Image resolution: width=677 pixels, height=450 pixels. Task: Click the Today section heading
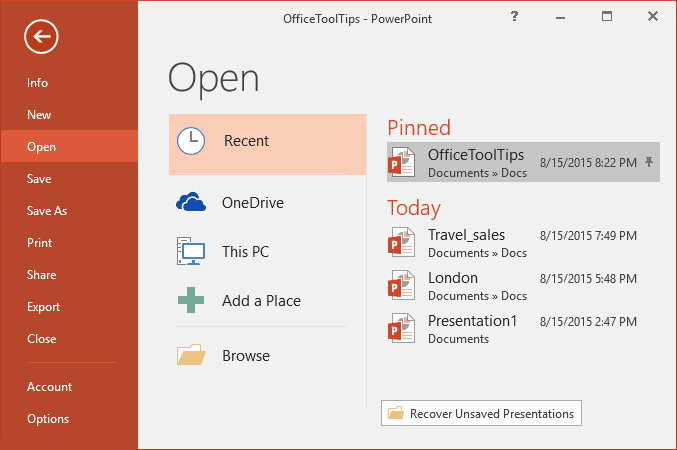(414, 208)
